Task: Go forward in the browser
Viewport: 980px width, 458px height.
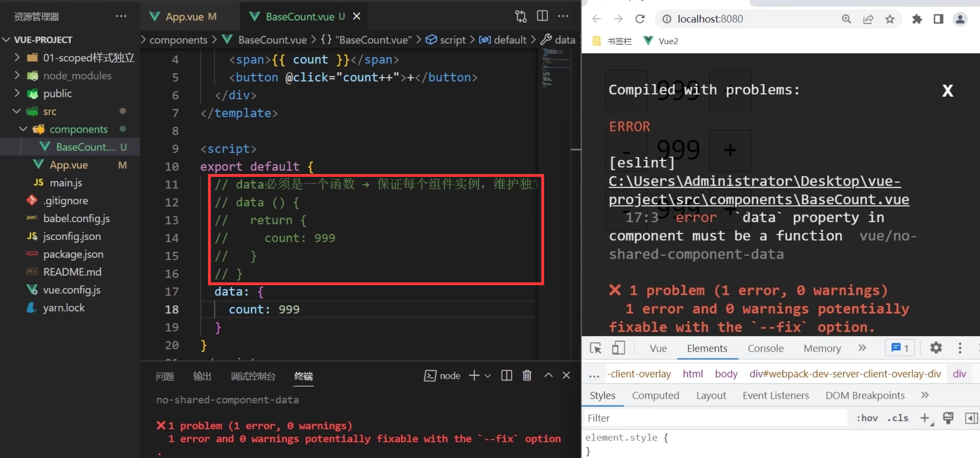Action: tap(618, 19)
